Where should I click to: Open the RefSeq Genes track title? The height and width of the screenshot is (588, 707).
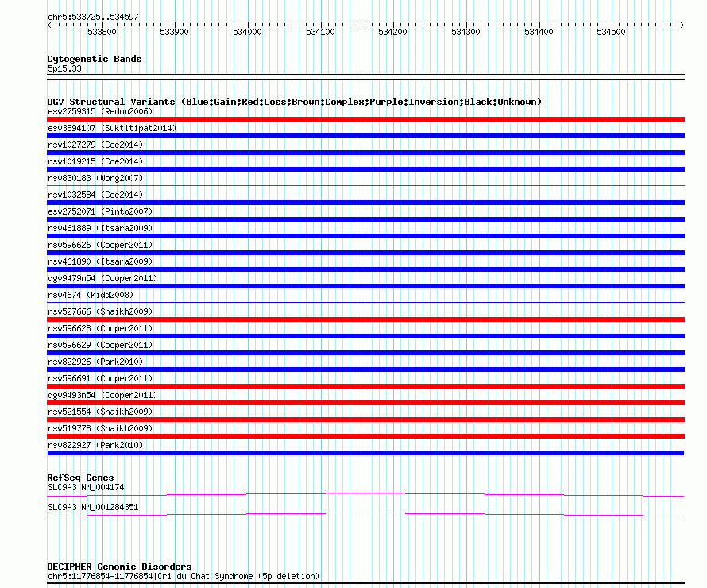[x=80, y=478]
